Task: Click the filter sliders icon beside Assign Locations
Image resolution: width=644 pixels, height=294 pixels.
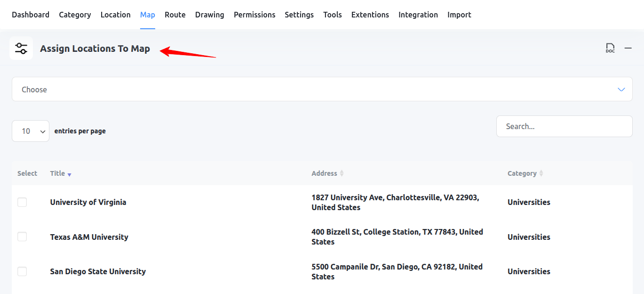Action: tap(21, 49)
